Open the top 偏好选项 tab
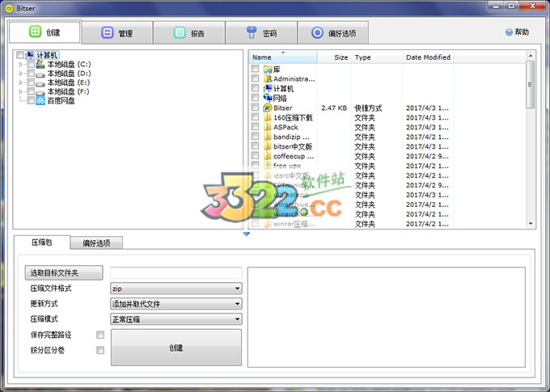This screenshot has height=392, width=550. (333, 32)
